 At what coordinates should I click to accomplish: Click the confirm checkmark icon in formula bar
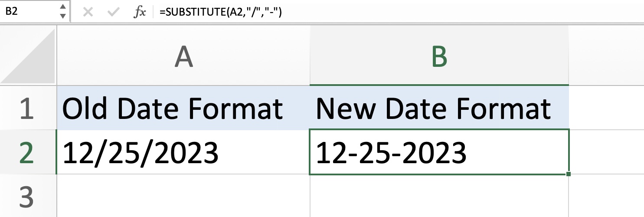113,12
